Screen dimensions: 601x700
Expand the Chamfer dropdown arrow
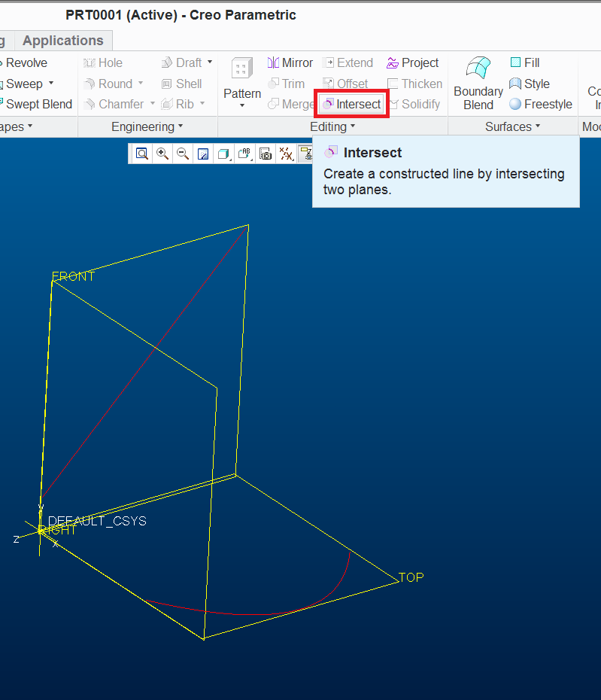(152, 104)
